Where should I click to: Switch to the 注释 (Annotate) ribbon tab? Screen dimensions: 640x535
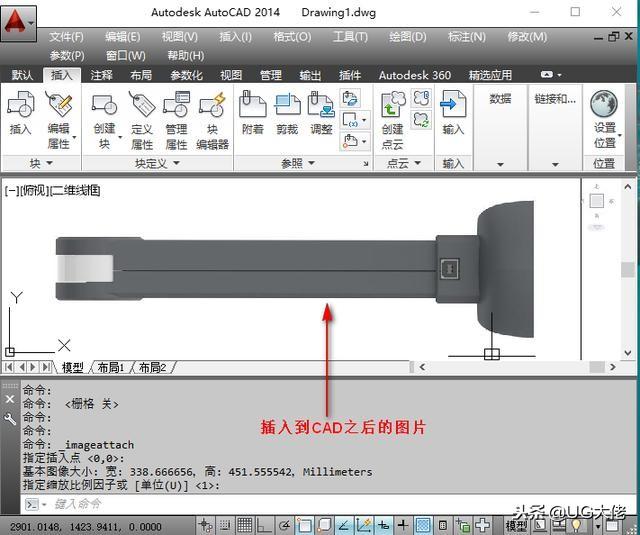coord(101,75)
